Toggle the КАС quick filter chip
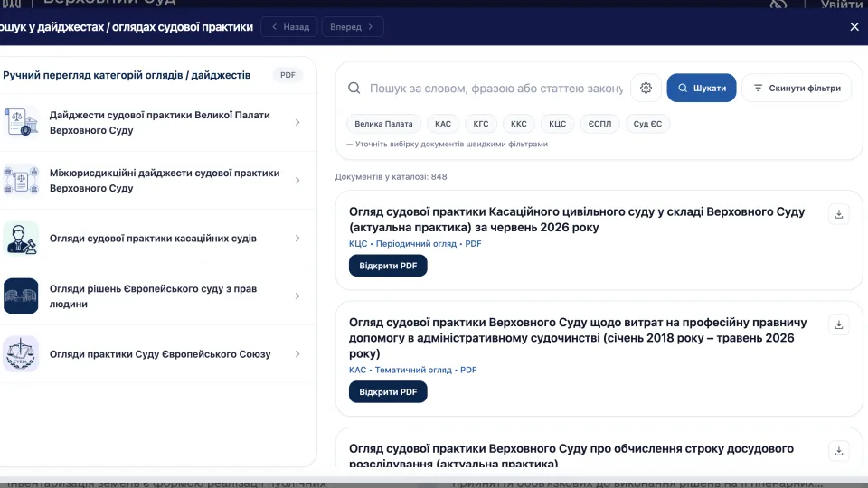This screenshot has height=488, width=868. pyautogui.click(x=443, y=124)
